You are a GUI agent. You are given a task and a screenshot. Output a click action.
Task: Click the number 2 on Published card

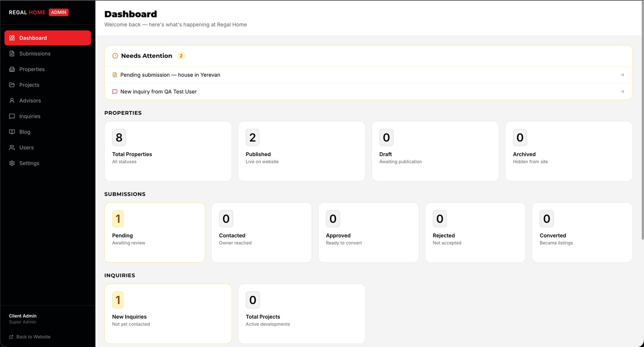[x=253, y=138]
